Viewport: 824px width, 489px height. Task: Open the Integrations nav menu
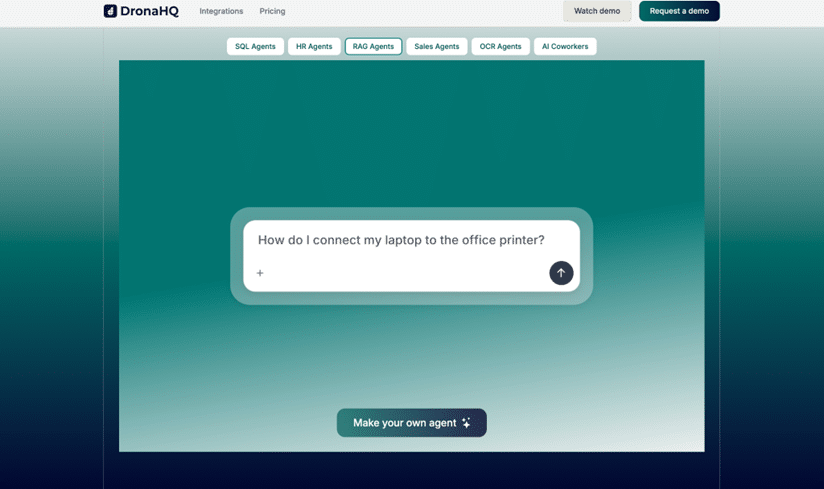[x=221, y=11]
